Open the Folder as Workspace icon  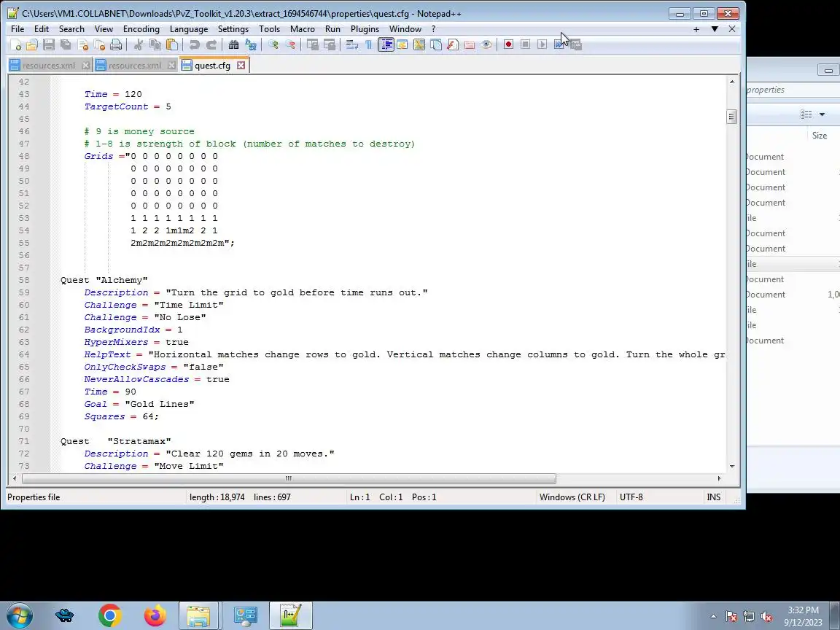coord(470,44)
